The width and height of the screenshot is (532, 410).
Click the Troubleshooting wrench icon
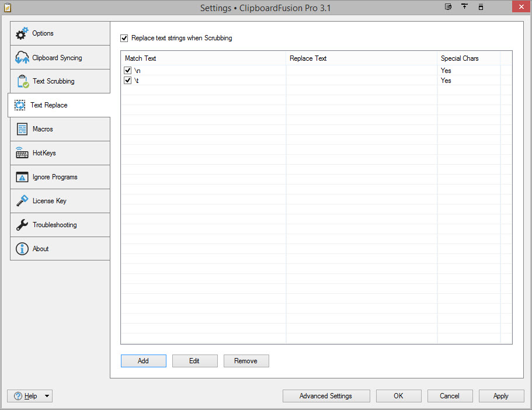(22, 225)
